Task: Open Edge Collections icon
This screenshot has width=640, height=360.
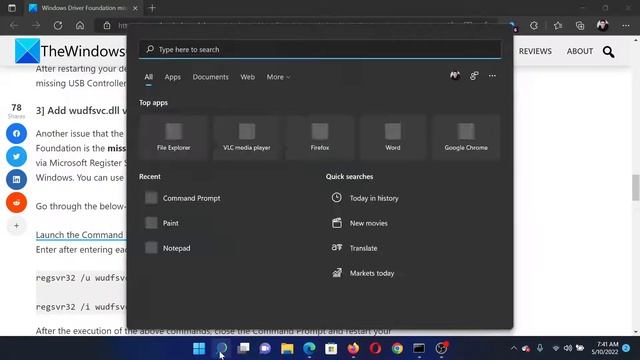Action: pos(580,25)
